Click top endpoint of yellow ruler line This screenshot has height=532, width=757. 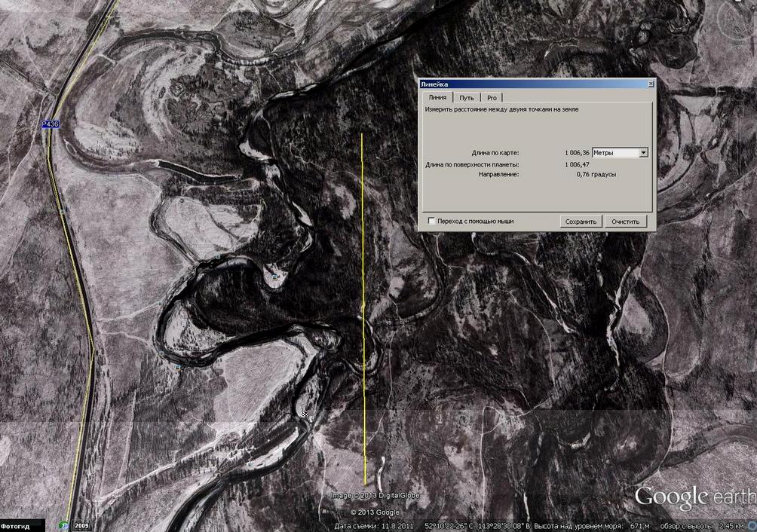tap(362, 134)
